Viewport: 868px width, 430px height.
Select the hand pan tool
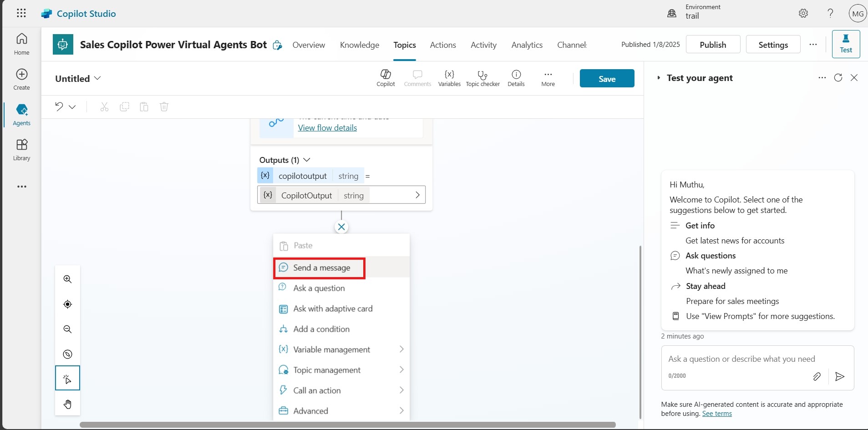[x=68, y=404]
